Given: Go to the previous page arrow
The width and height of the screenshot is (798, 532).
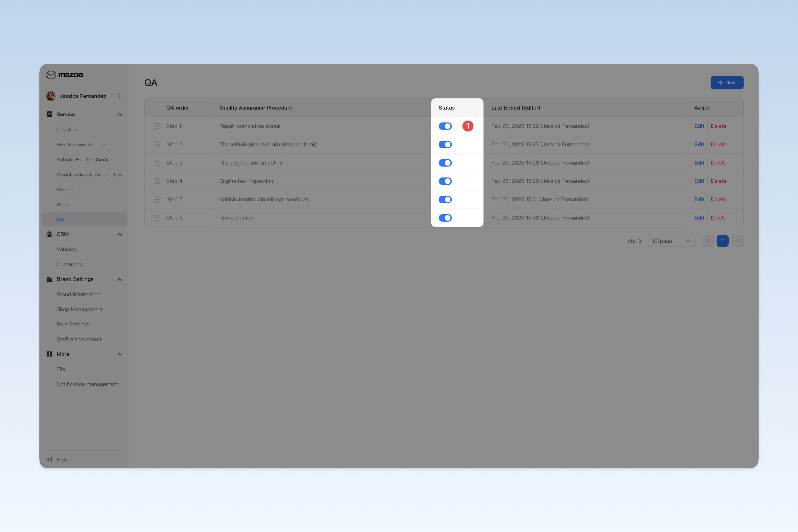Looking at the screenshot, I should 707,241.
